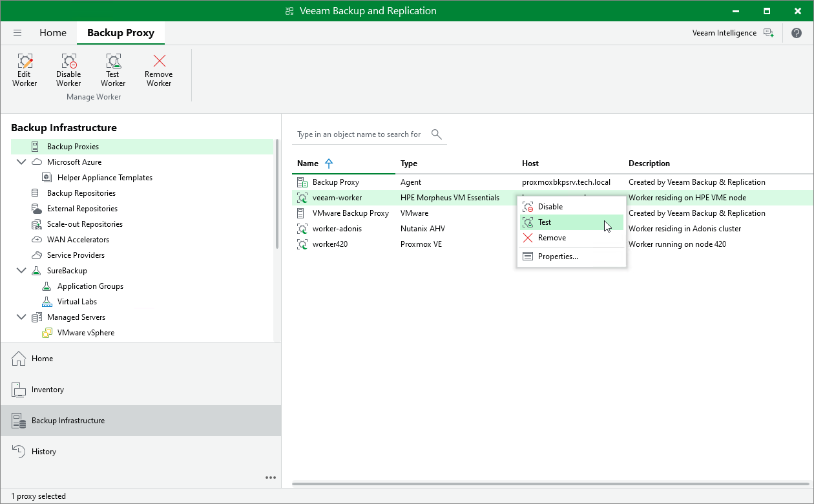The height and width of the screenshot is (504, 814).
Task: Collapse the SureBackup tree node
Action: coord(22,271)
